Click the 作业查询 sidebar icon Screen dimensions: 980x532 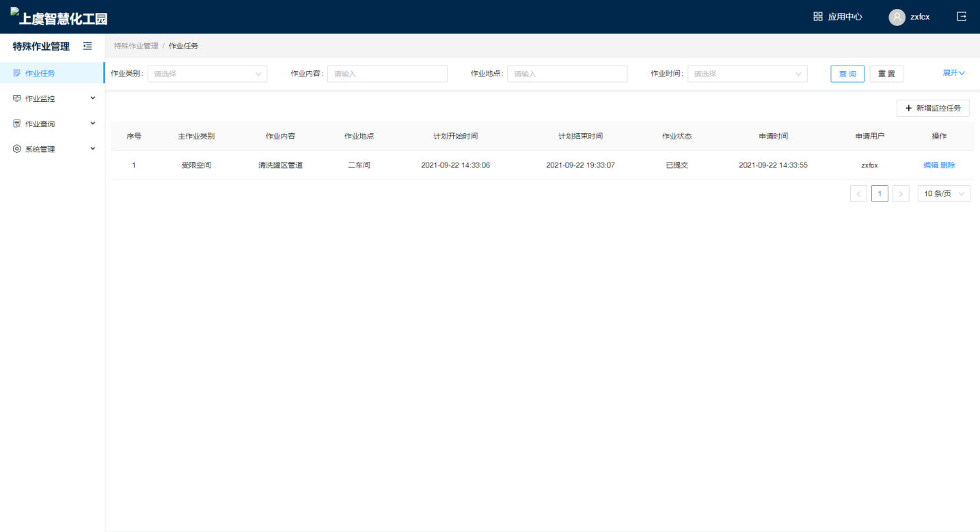(x=17, y=124)
